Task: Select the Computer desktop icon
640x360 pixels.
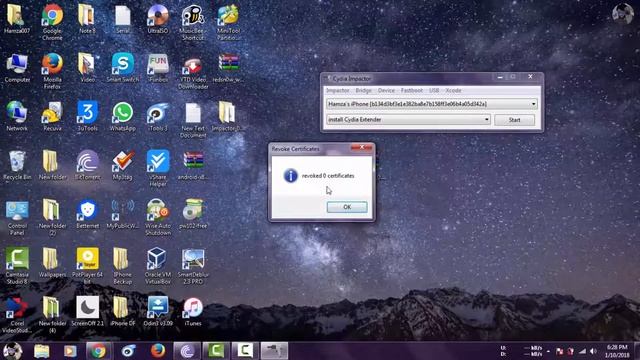Action: coord(17,67)
